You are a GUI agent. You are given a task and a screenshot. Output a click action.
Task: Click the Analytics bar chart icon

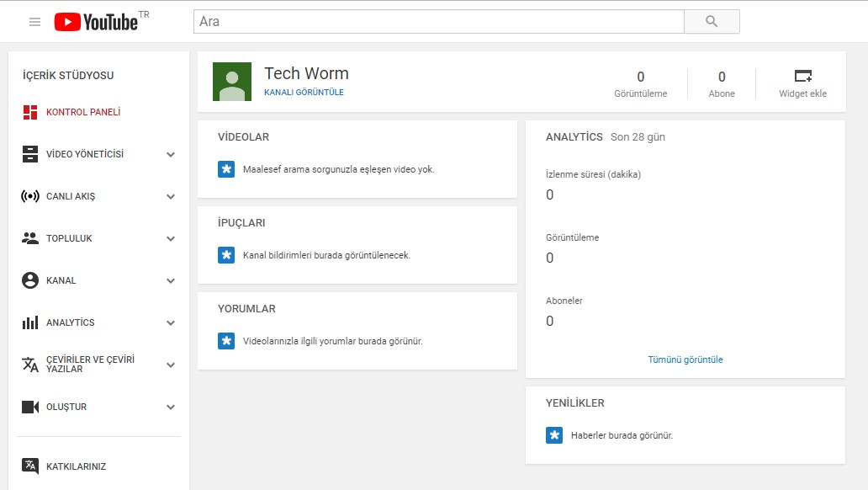coord(30,322)
